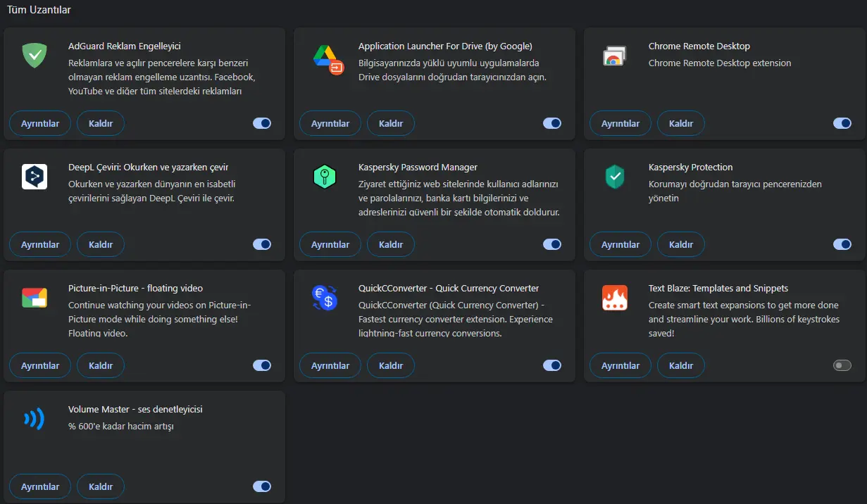The width and height of the screenshot is (867, 504).
Task: Click "Text Blaze: Templates and Snippets" title
Action: point(718,288)
